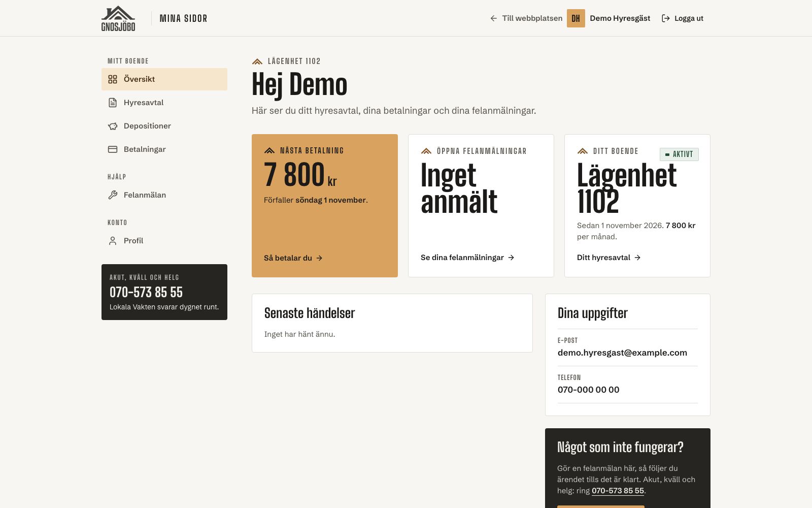This screenshot has height=508, width=812.
Task: Open Ditt hyresavtal link
Action: 609,258
